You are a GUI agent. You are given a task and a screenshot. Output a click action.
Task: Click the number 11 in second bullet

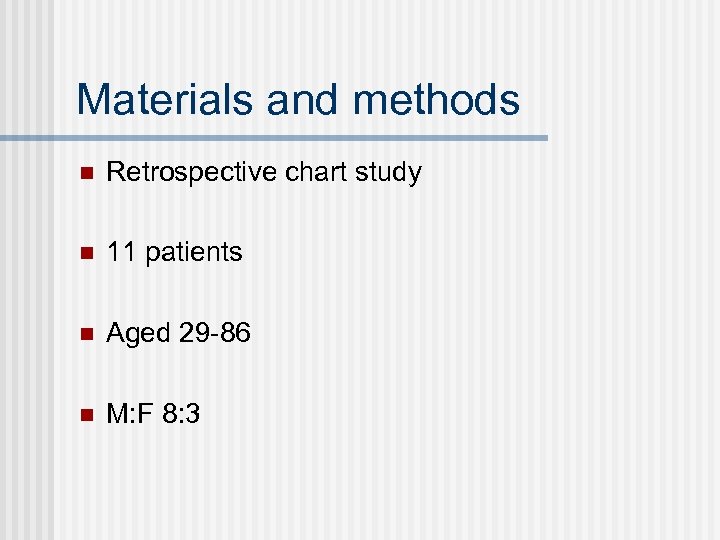[121, 252]
